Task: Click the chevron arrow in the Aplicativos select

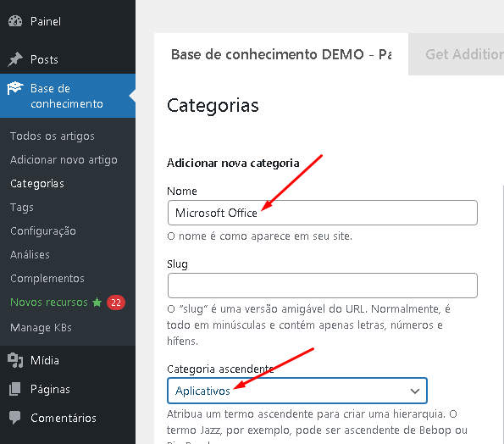Action: click(x=415, y=391)
